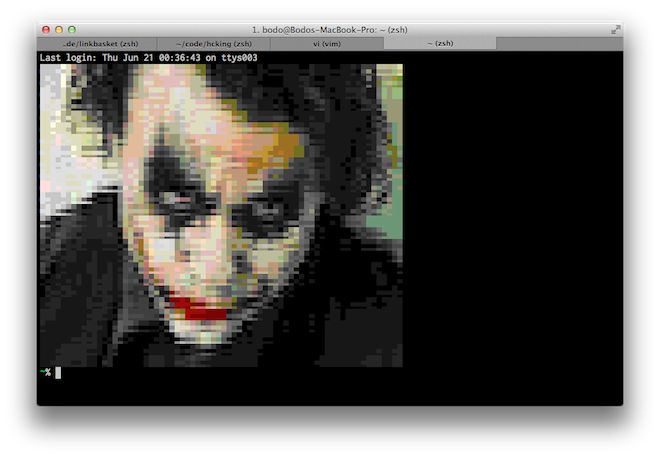The image size is (660, 457).
Task: Minimize the terminal with yellow button
Action: 59,29
